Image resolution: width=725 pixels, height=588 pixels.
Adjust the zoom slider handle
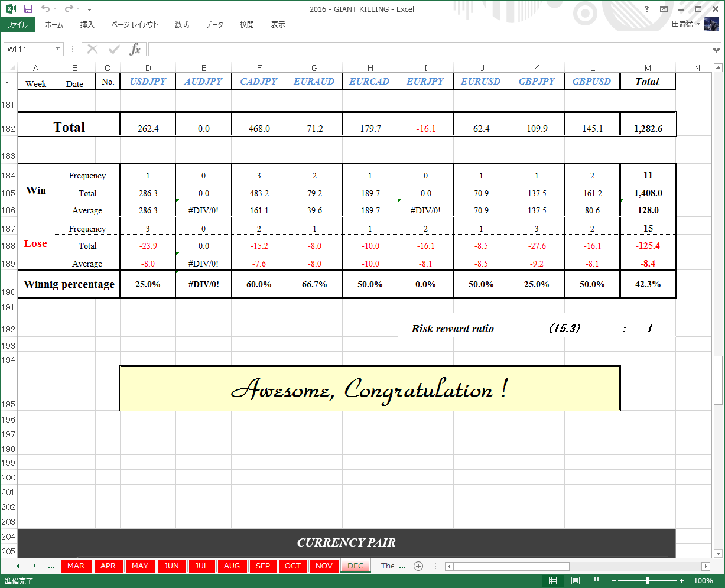(648, 581)
